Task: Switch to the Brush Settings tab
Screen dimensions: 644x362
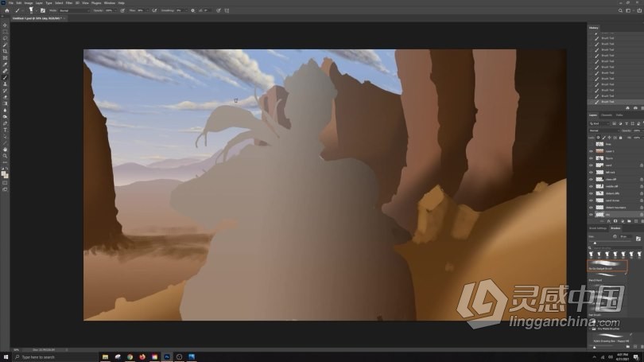Action: click(x=598, y=228)
